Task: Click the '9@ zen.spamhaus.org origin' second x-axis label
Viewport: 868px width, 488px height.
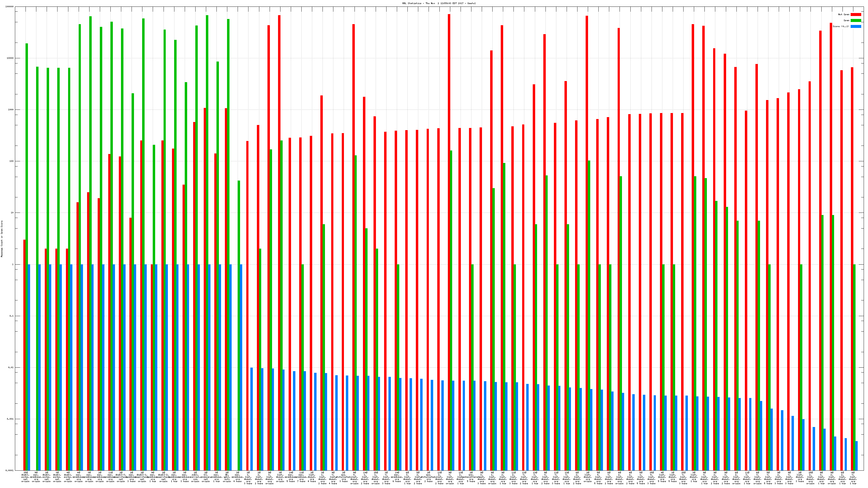Action: click(x=36, y=477)
